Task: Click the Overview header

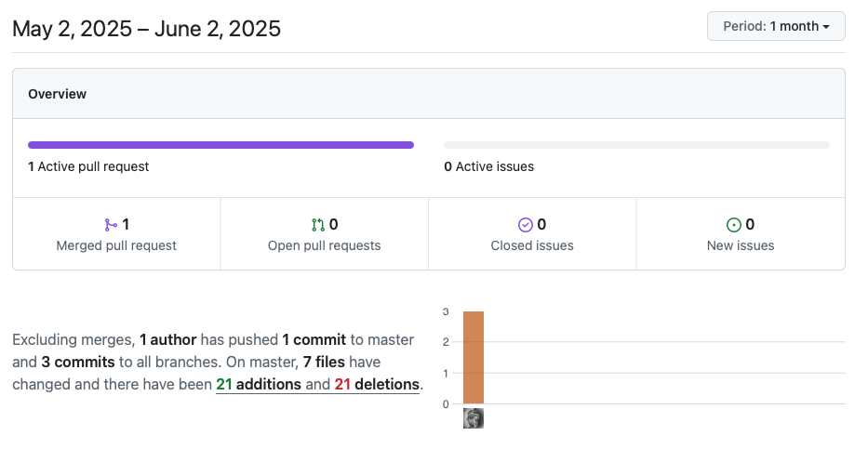Action: 58,94
